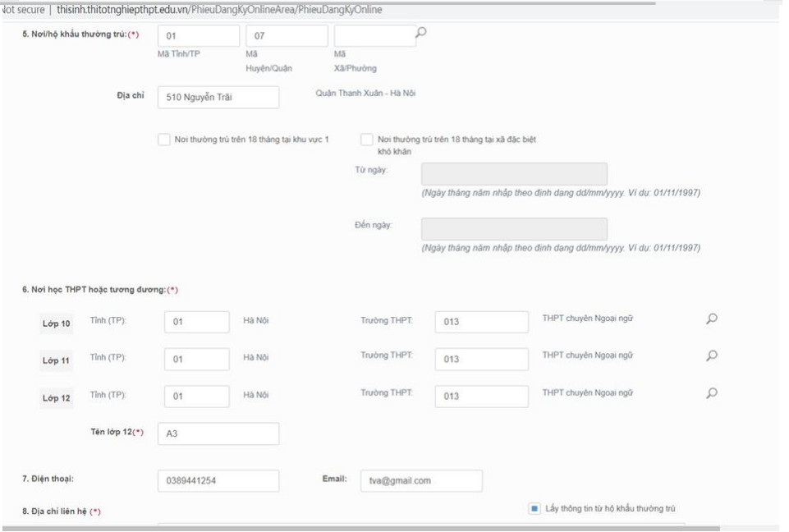The height and width of the screenshot is (532, 789).
Task: Click the empty Mã Xã/Phường field
Action: pyautogui.click(x=374, y=36)
